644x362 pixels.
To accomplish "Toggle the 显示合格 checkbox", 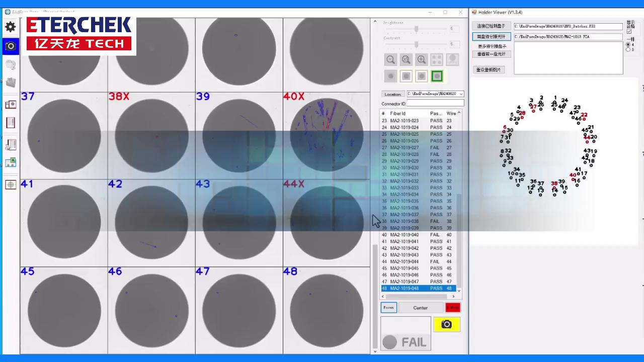I will [629, 31].
